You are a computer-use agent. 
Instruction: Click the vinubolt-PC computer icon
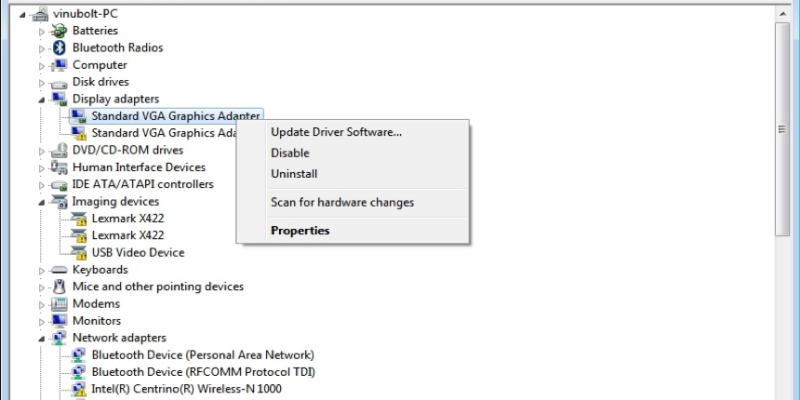coord(40,14)
